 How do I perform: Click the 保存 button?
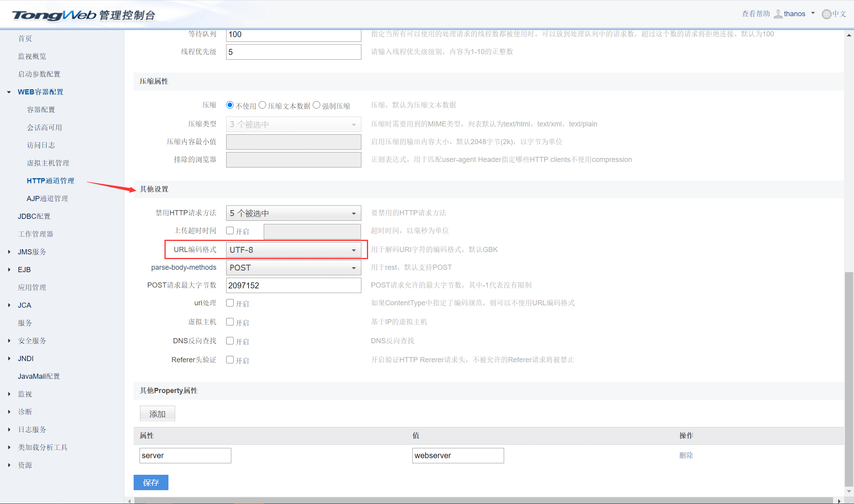[x=151, y=482]
